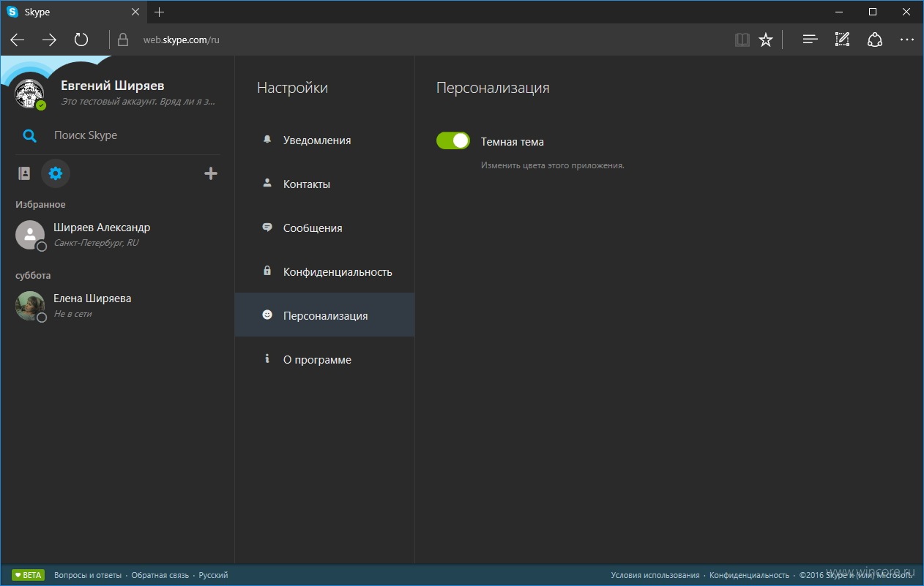Screen dimensions: 924x586
Task: Click Изменить цвета этого приложения text
Action: [x=552, y=165]
